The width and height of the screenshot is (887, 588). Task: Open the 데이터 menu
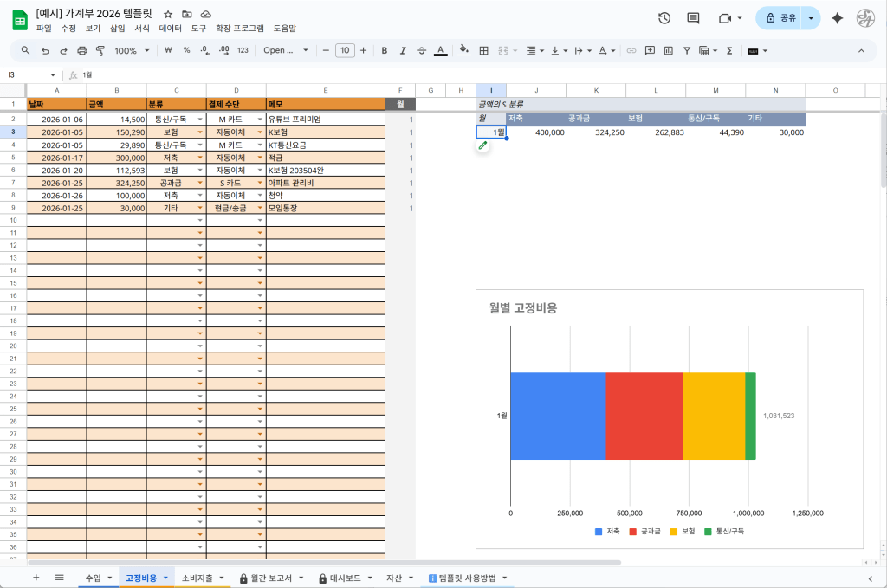click(x=171, y=29)
